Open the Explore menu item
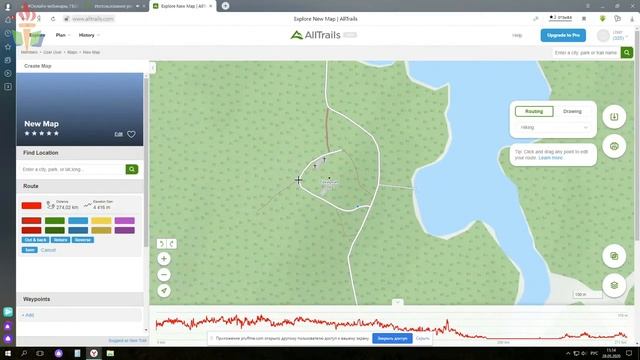Image resolution: width=640 pixels, height=360 pixels. (x=37, y=35)
